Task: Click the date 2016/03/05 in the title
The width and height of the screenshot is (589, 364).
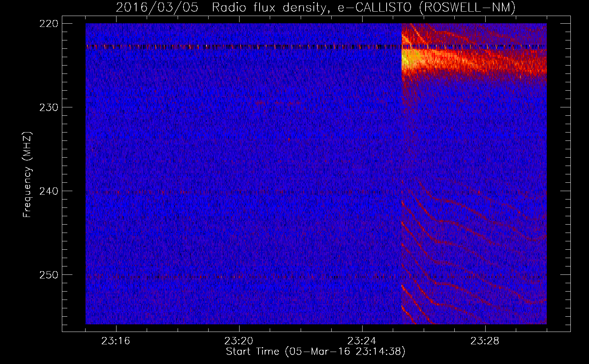Action: tap(157, 7)
